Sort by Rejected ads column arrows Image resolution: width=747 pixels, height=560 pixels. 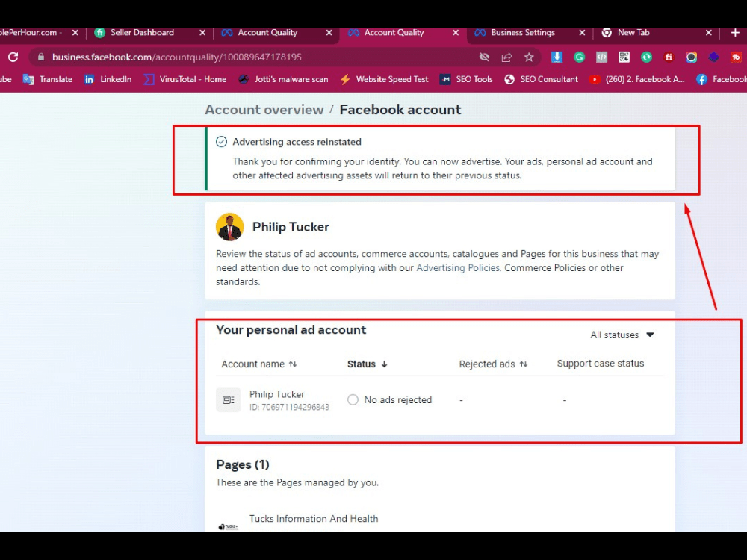point(524,364)
